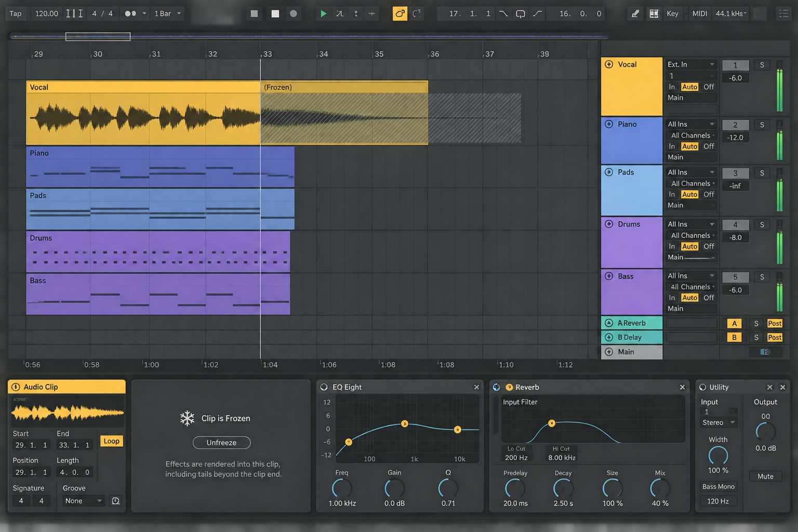Click the A Reverb return track icon
The height and width of the screenshot is (532, 798).
point(609,323)
